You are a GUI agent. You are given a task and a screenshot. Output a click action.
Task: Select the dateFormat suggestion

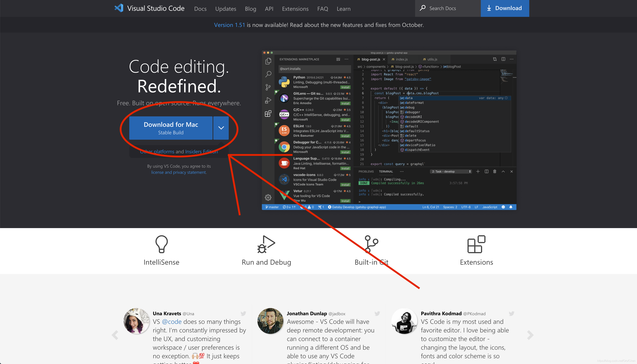pos(414,103)
